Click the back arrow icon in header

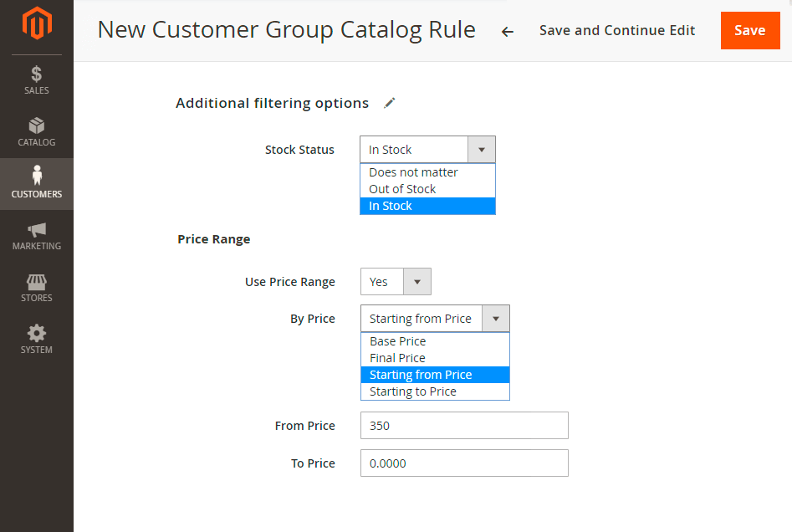[x=507, y=32]
